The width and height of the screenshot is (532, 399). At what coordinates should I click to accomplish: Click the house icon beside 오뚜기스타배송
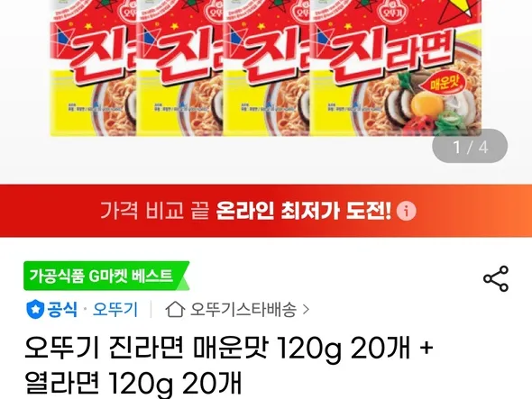(x=175, y=309)
